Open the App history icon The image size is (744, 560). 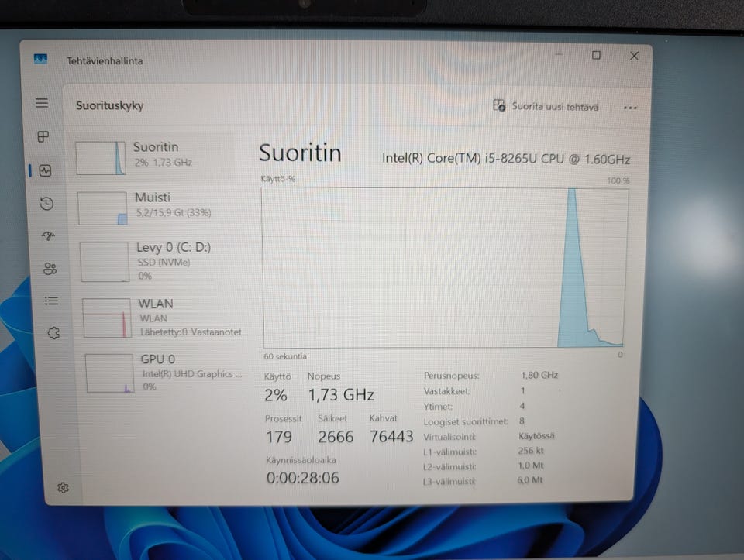coord(46,204)
